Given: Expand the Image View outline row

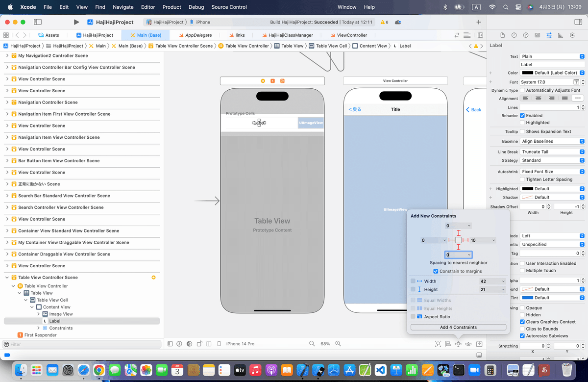Looking at the screenshot, I should coord(39,314).
